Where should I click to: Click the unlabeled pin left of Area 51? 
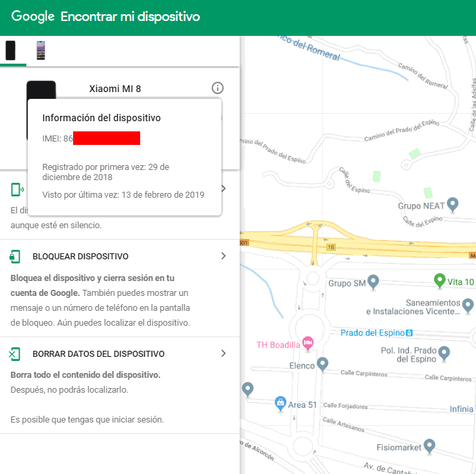click(248, 389)
